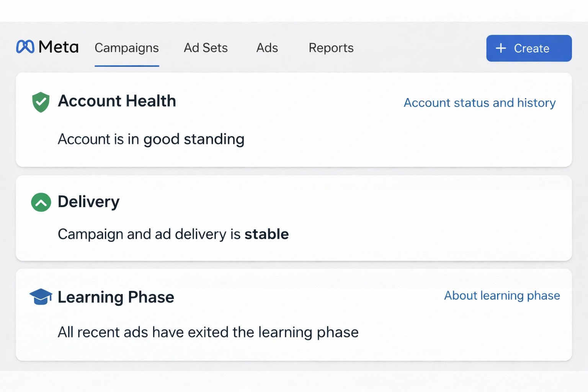Click the graduation cap Learning Phase icon

(41, 297)
